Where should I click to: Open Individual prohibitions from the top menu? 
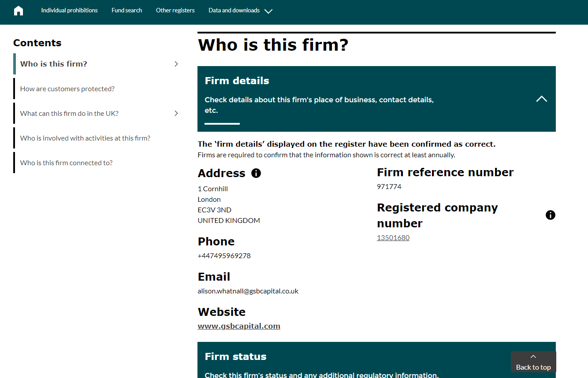69,11
